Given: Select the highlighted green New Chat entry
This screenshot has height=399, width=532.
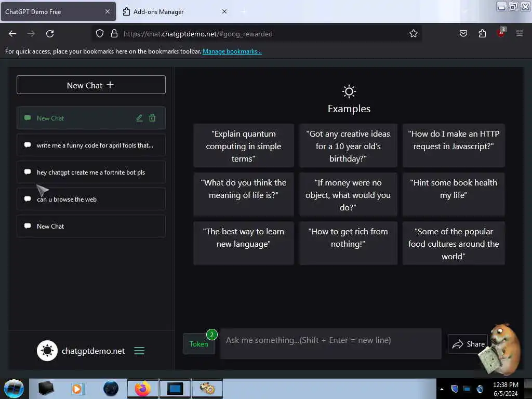Looking at the screenshot, I should 91,118.
